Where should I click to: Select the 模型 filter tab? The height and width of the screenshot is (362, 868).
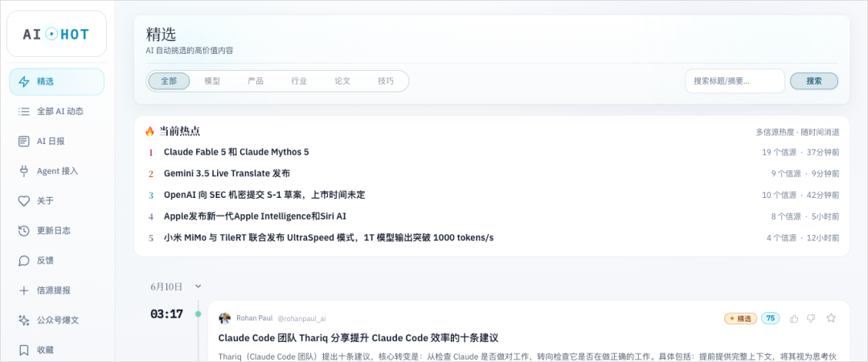point(212,81)
